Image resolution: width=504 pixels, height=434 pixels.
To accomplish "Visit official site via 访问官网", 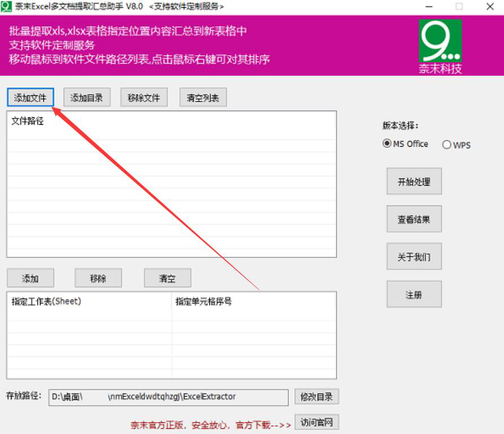I will point(317,422).
